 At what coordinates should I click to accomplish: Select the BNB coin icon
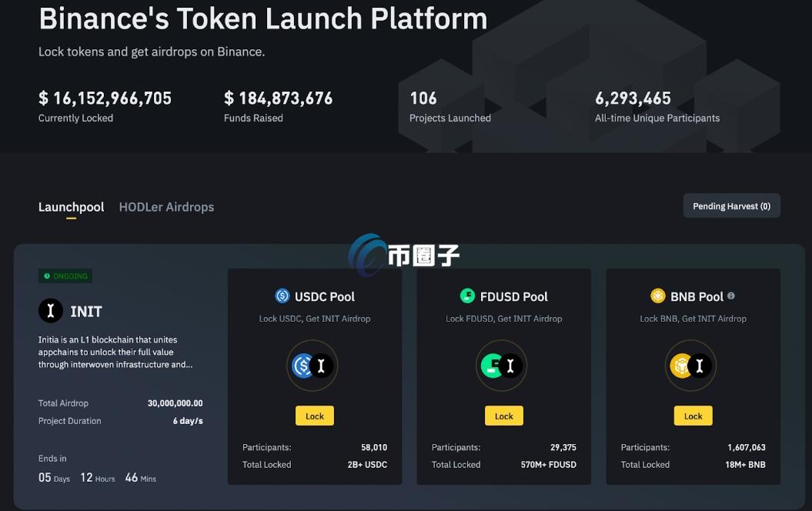click(658, 295)
